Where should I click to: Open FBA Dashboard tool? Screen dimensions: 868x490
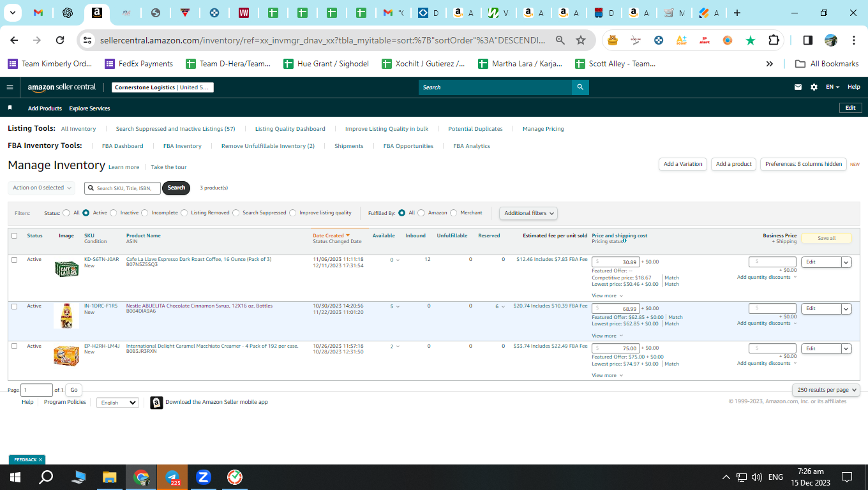point(123,146)
